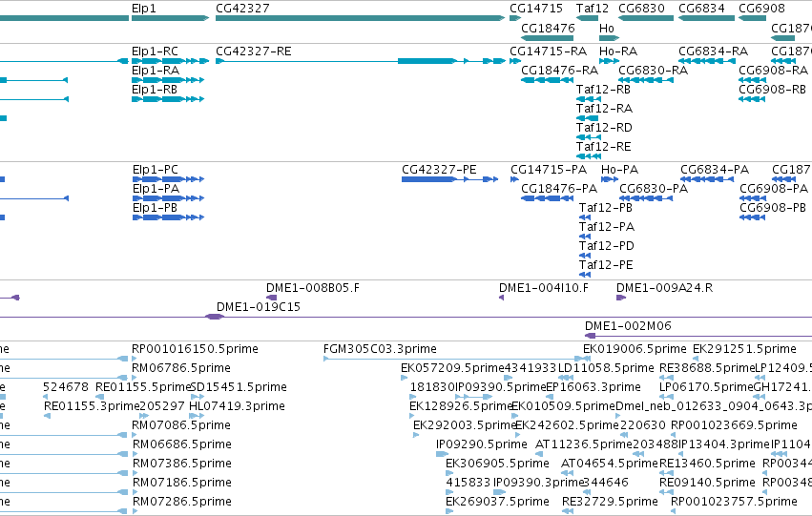
Task: Select the DME1-009A24.R clone end
Action: pyautogui.click(x=621, y=298)
